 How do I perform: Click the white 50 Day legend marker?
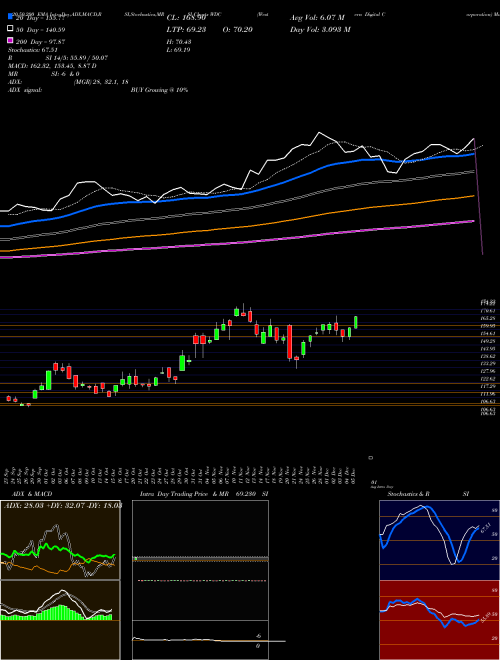coord(10,29)
